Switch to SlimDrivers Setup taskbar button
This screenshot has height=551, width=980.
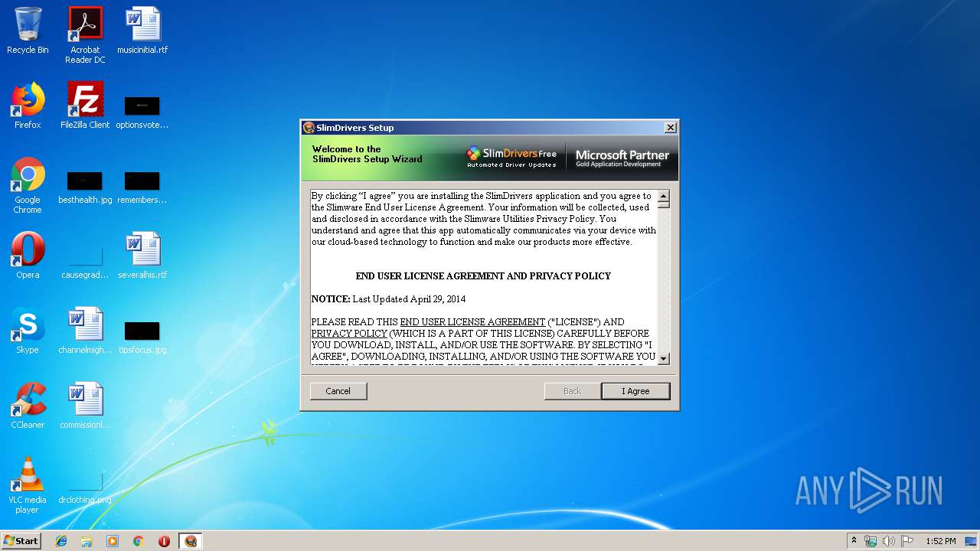191,541
